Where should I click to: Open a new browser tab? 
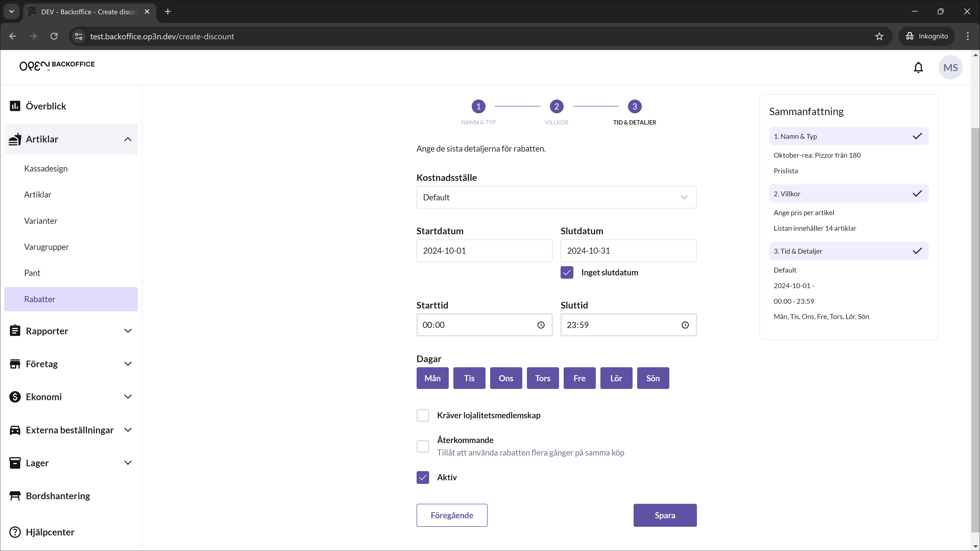(168, 11)
